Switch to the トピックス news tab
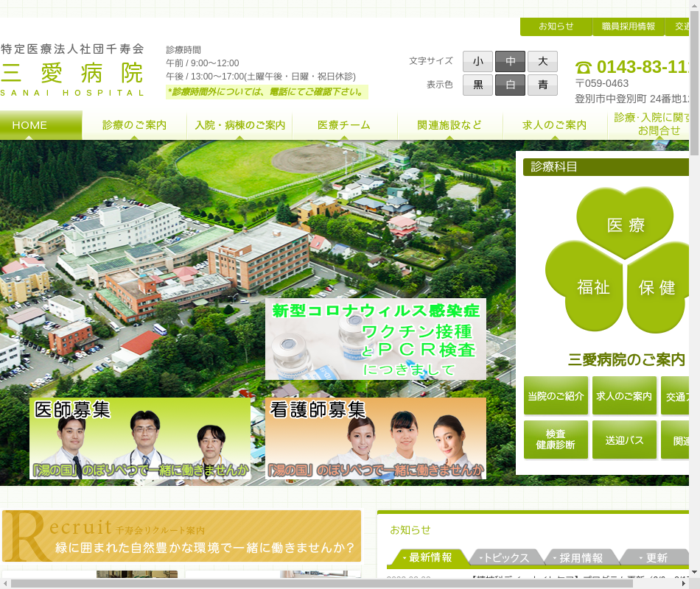Image resolution: width=700 pixels, height=589 pixels. tap(508, 558)
